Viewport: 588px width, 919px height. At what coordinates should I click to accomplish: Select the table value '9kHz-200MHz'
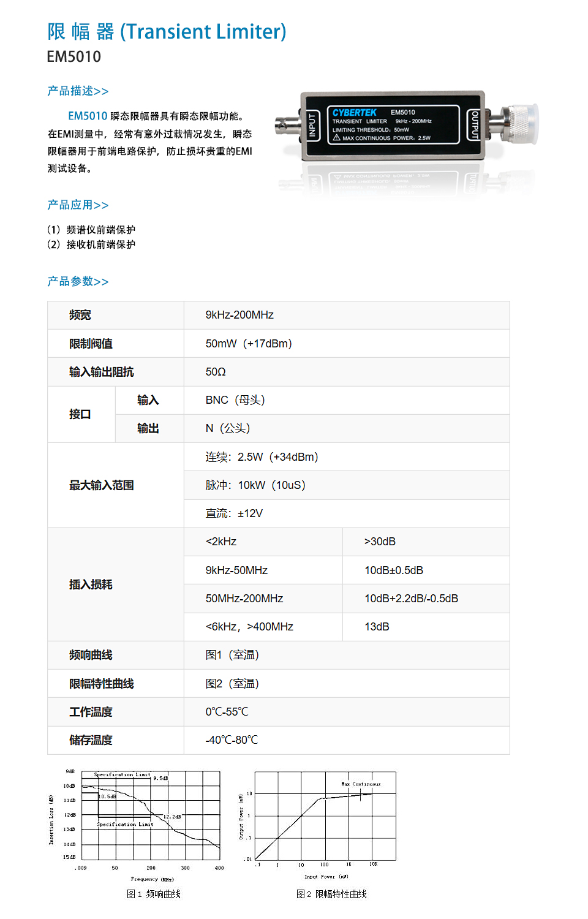pos(239,315)
